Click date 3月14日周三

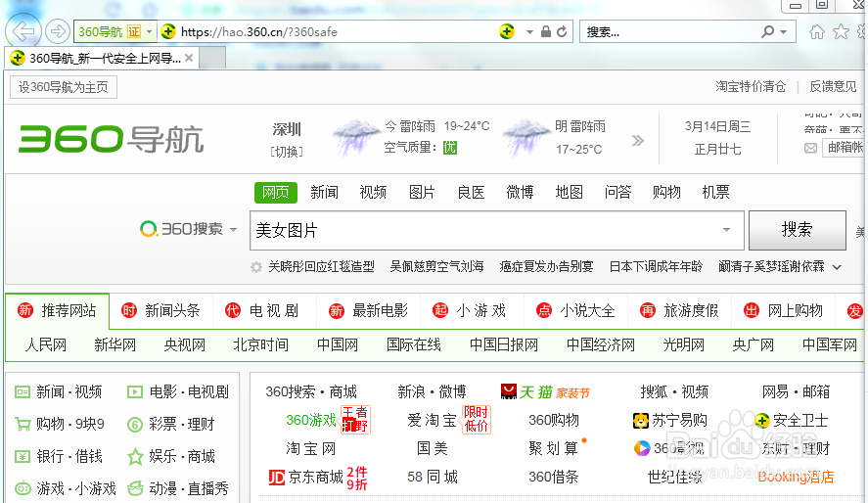pyautogui.click(x=718, y=126)
